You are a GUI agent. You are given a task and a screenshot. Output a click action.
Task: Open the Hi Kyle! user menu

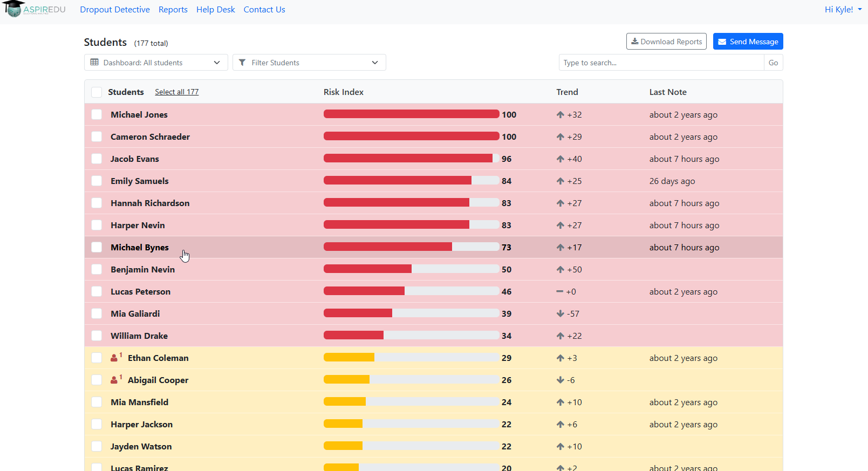[x=843, y=9]
